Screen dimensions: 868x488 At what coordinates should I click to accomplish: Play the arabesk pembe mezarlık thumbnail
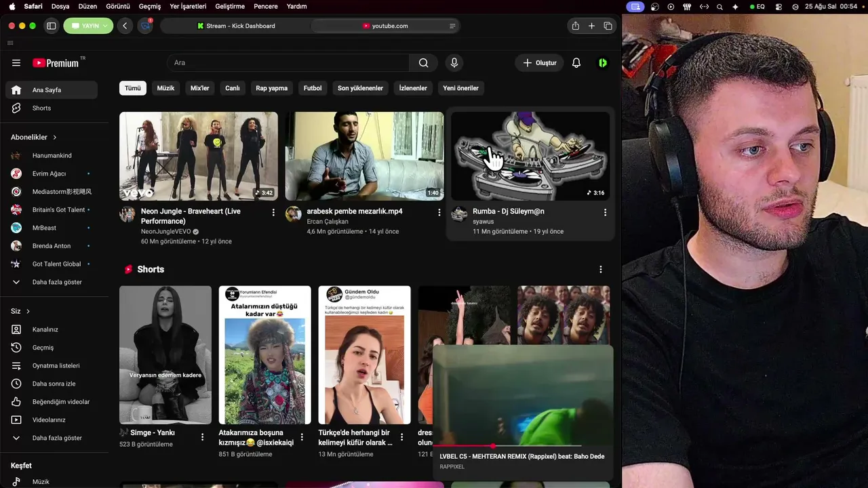pos(364,156)
